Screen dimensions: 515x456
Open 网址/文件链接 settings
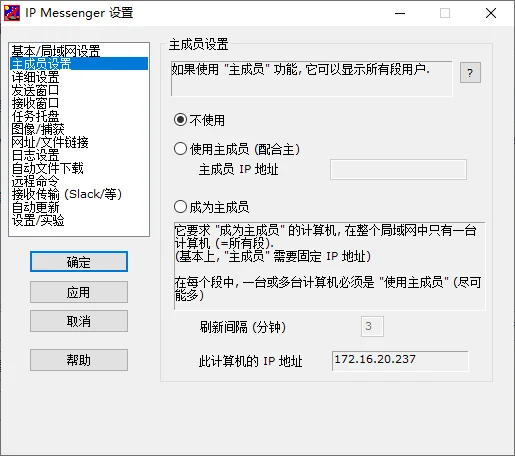(x=79, y=142)
